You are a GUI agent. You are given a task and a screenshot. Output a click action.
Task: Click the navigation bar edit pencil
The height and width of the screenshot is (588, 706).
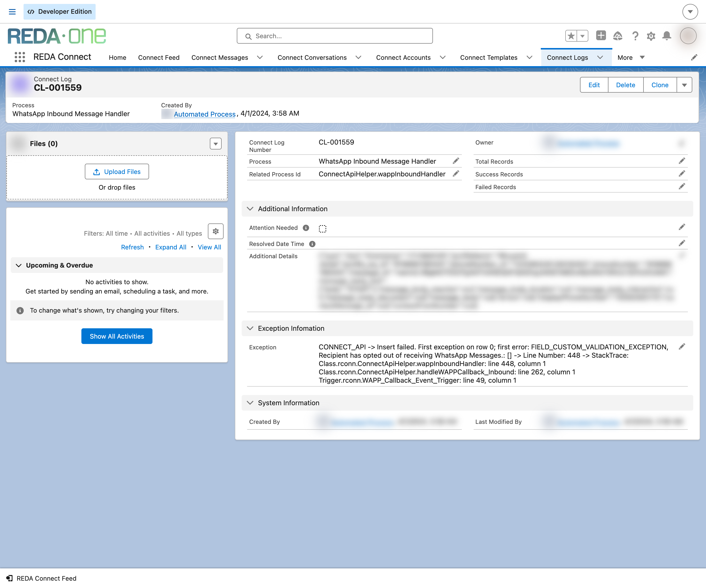click(694, 58)
